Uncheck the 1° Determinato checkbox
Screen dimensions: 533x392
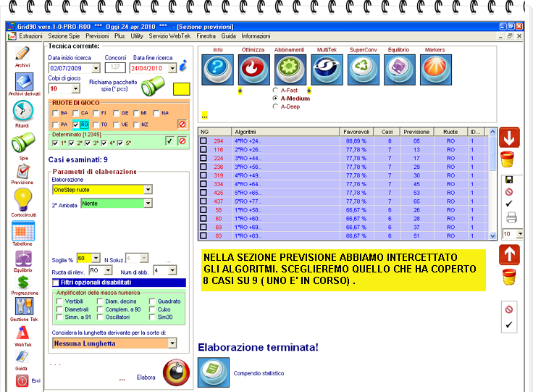55,143
